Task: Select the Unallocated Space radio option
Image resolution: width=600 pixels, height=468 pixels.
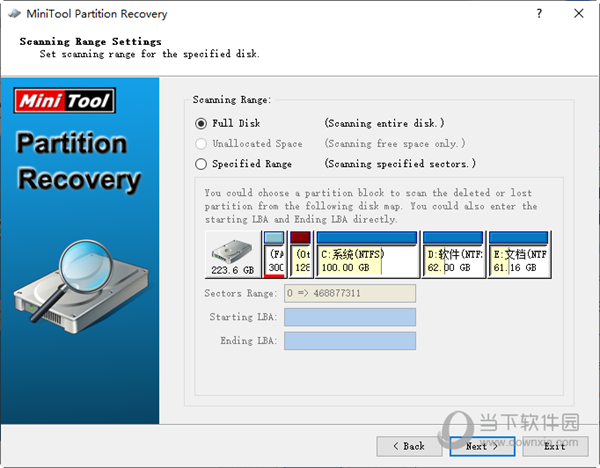Action: tap(201, 143)
